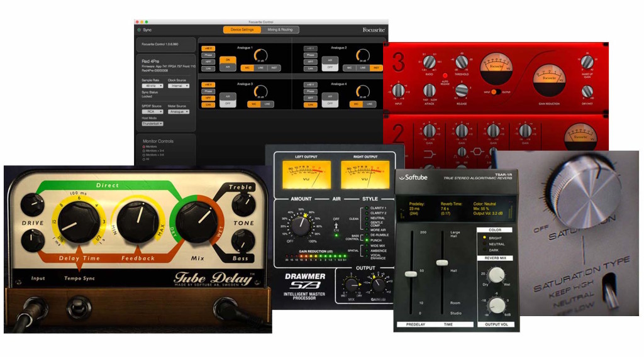Click the Red 3 Make Up Gain knob
Image resolution: width=644 pixels, height=357 pixels.
tap(587, 62)
